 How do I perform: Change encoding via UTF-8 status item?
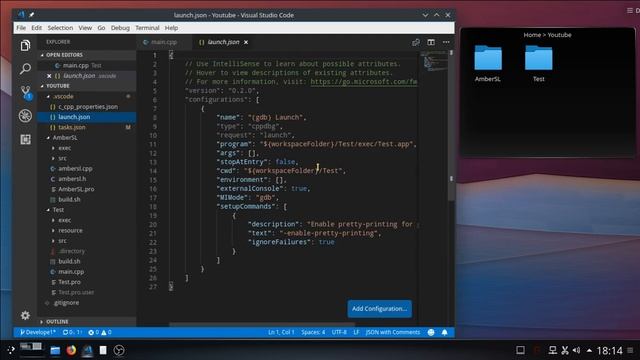(x=339, y=332)
